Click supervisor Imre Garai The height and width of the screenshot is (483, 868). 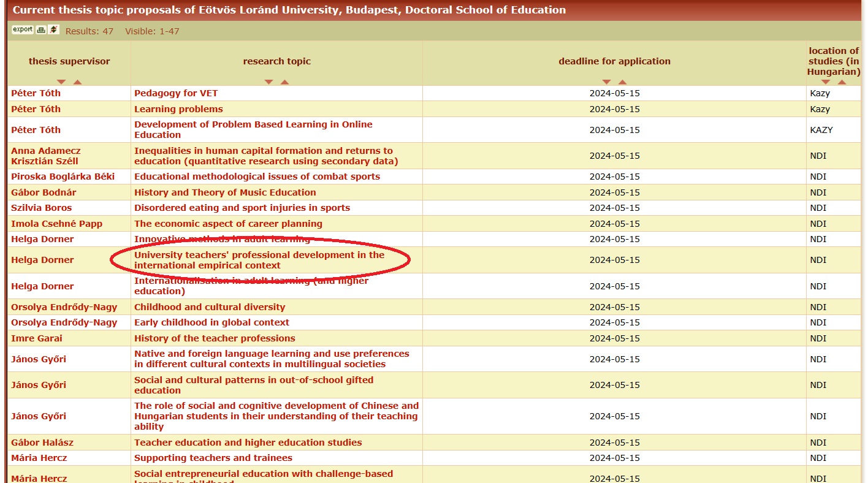point(37,338)
